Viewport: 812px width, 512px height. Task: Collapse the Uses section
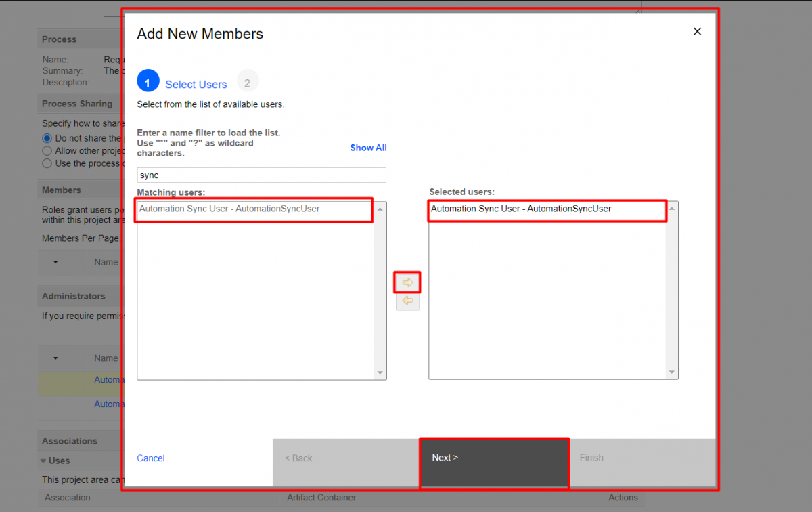click(43, 461)
